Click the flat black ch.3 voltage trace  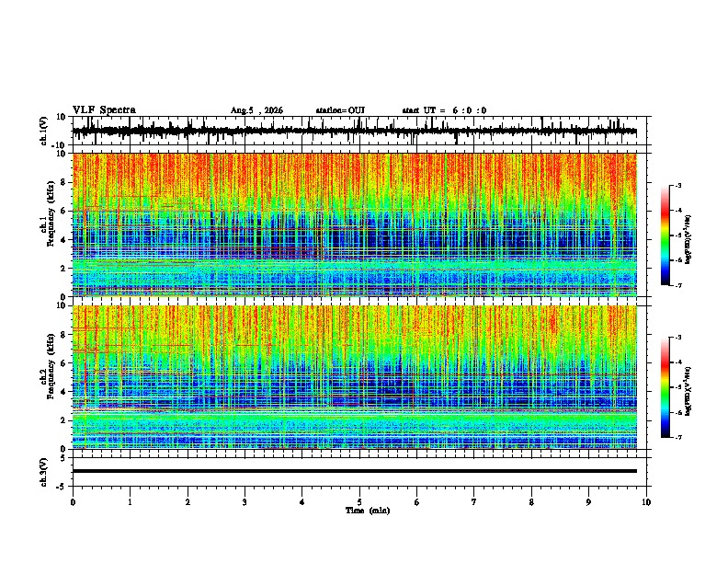click(355, 471)
